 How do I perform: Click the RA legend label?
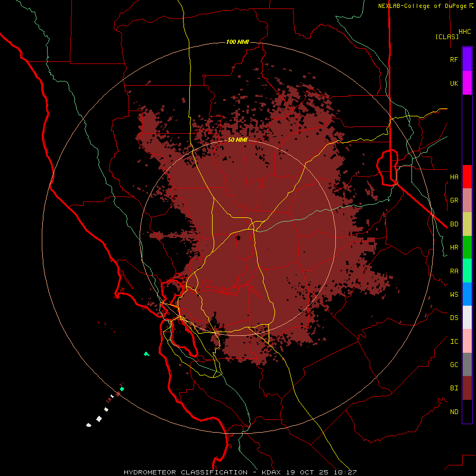click(x=454, y=271)
